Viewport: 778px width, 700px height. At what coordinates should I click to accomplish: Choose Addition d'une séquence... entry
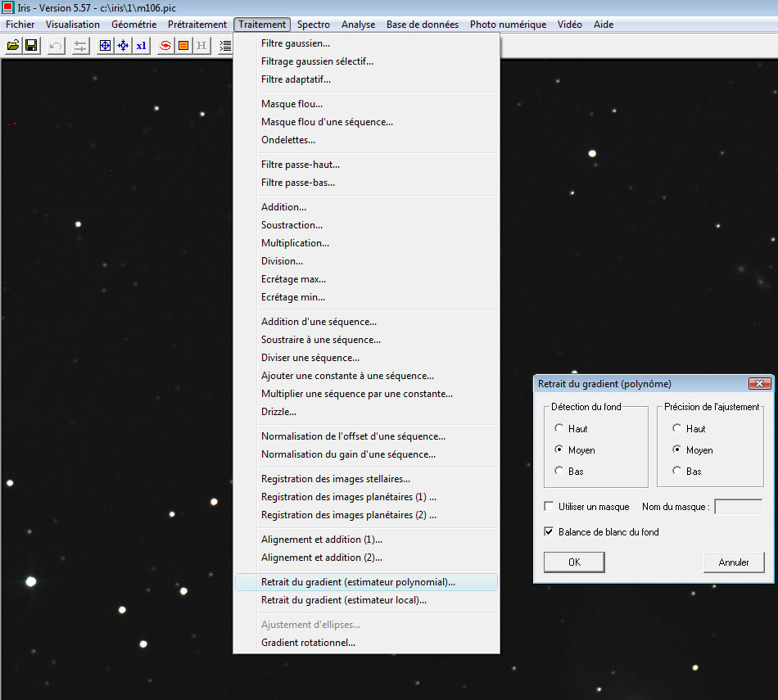[366, 322]
